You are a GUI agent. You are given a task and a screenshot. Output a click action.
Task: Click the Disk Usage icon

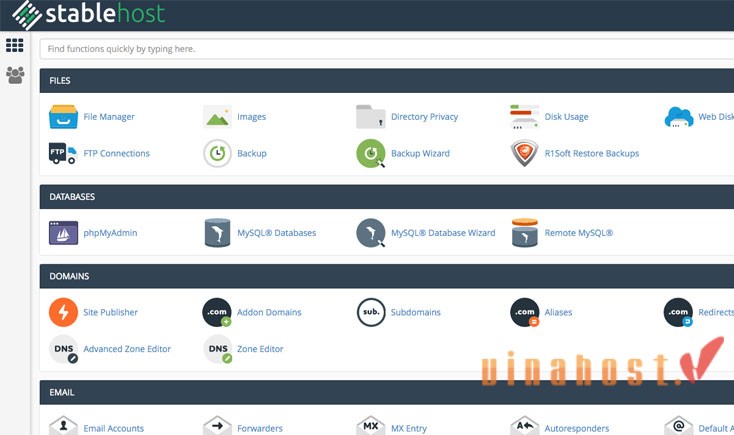tap(524, 117)
